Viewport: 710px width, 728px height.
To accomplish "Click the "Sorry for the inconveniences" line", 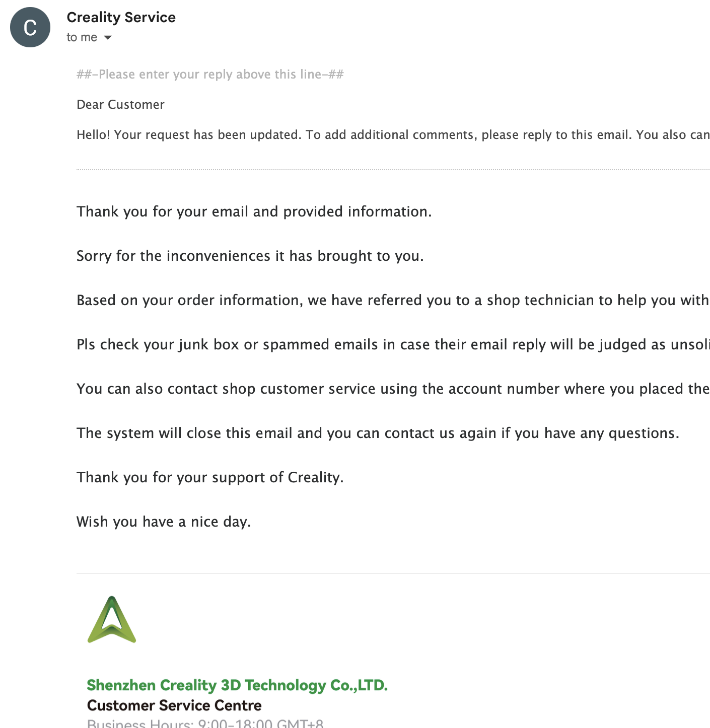I will [x=250, y=256].
